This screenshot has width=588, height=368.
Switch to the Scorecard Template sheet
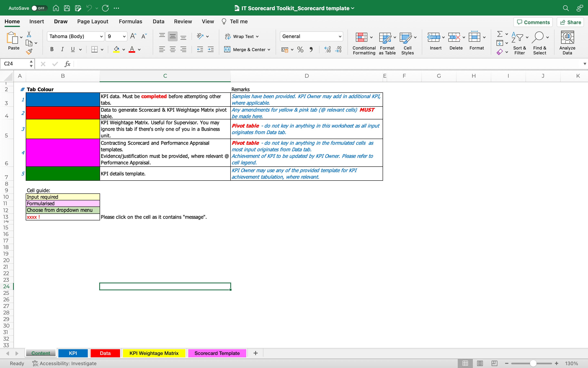(x=217, y=353)
